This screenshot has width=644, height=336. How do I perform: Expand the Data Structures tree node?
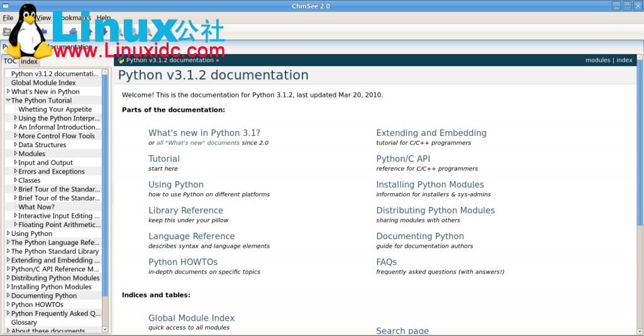point(16,145)
